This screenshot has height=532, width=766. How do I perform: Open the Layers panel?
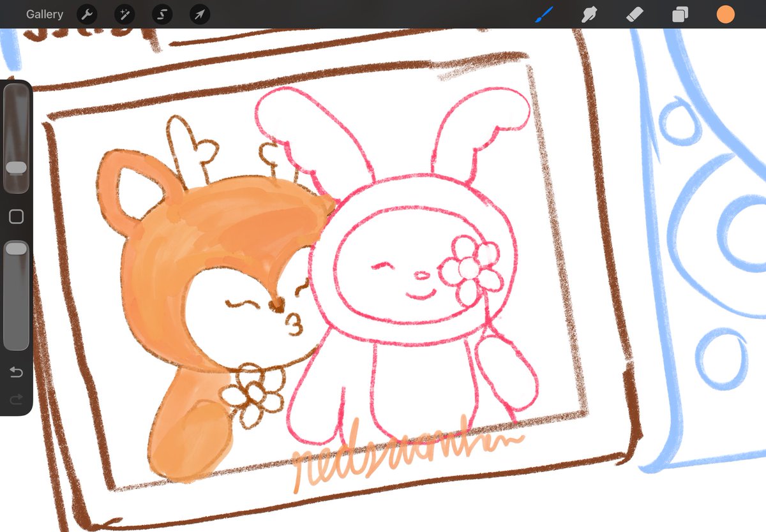coord(680,14)
